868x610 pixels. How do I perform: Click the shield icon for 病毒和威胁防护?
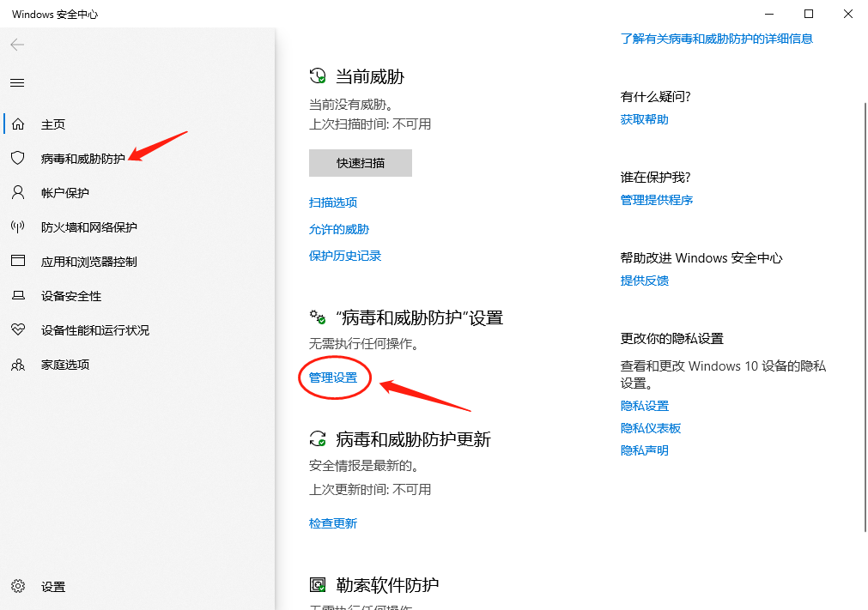(x=17, y=159)
